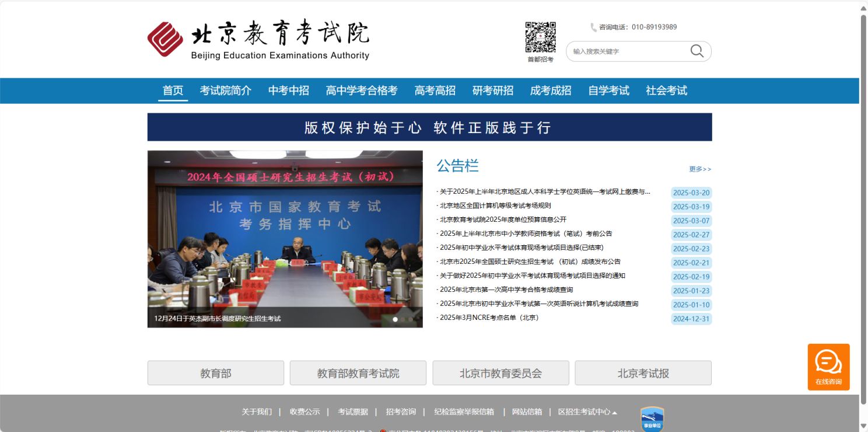Select the first carousel dot indicator
868x432 pixels.
395,319
